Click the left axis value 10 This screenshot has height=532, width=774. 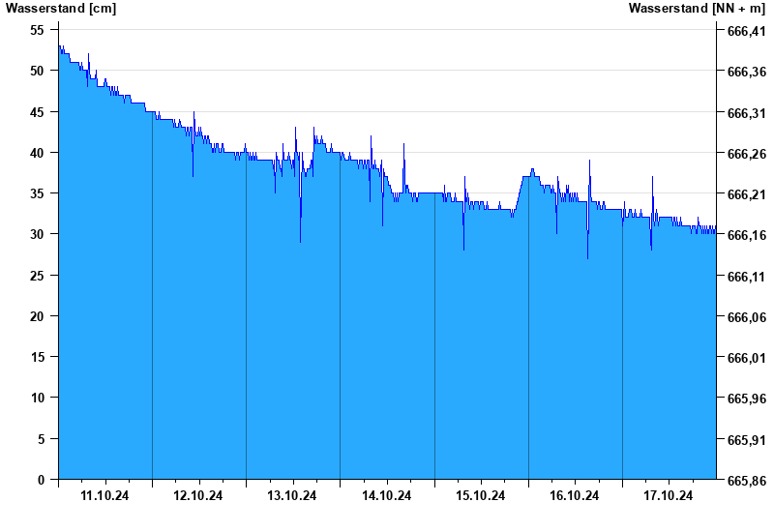(x=37, y=398)
